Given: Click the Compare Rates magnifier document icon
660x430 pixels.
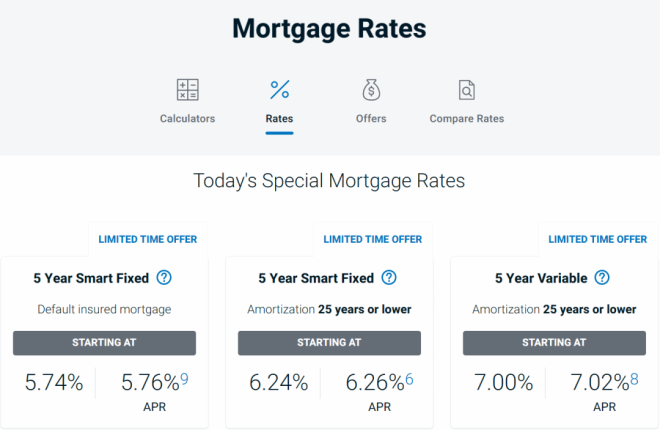Looking at the screenshot, I should pos(466,90).
